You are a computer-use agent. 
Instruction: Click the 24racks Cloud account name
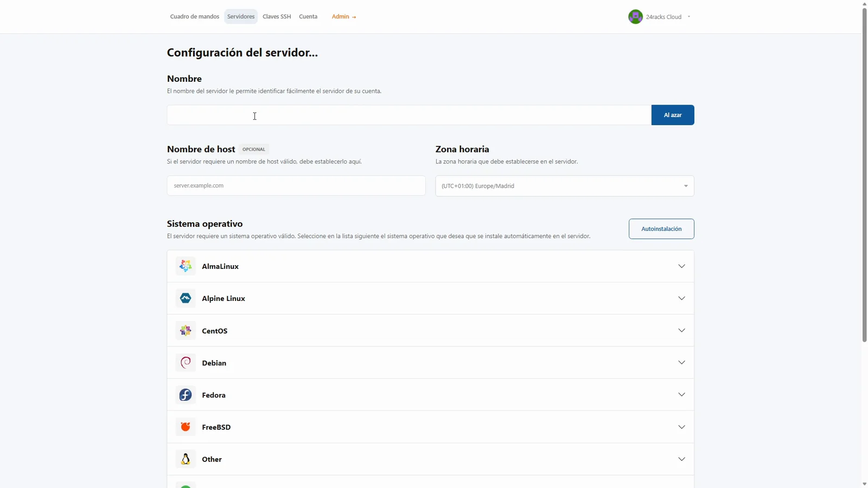(663, 17)
